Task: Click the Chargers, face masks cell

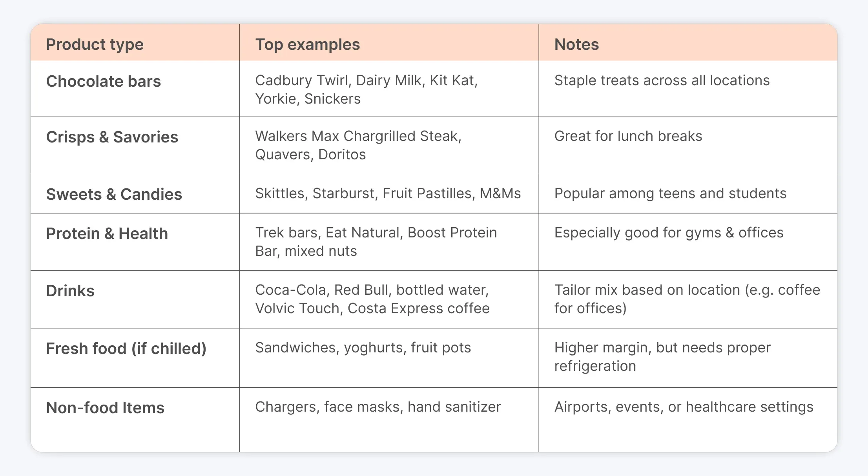Action: (378, 407)
